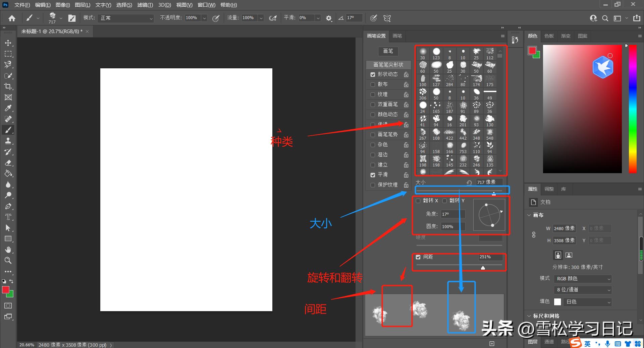644x348 pixels.
Task: Select the Eraser tool
Action: point(8,163)
